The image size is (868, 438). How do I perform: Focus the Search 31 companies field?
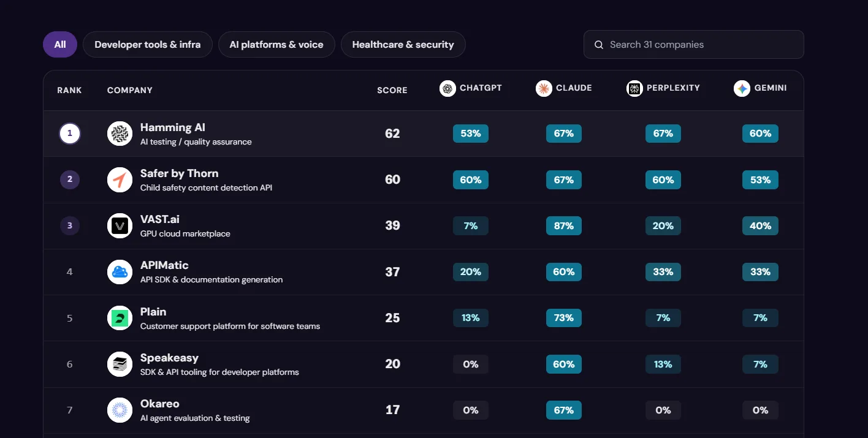pyautogui.click(x=694, y=45)
